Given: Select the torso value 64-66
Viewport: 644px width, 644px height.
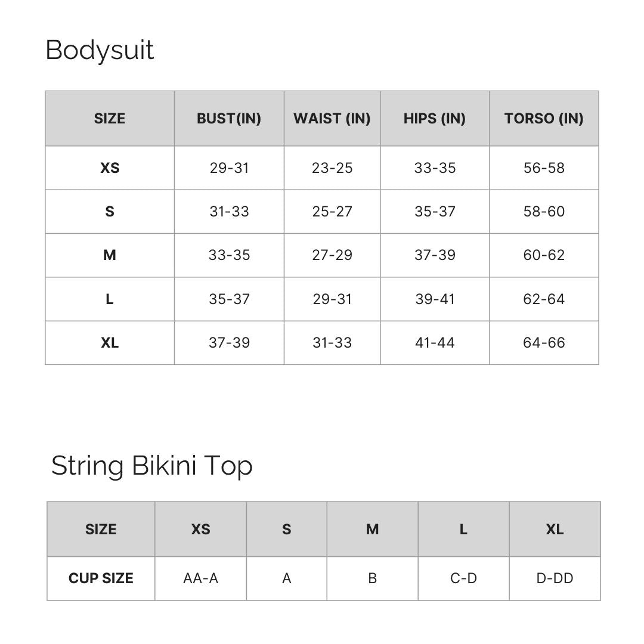Looking at the screenshot, I should pyautogui.click(x=544, y=342).
